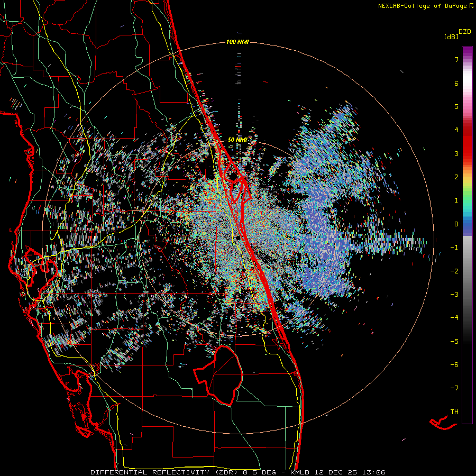This screenshot has width=476, height=476.
Task: Click the black radar site dot at center
Action: point(239,237)
